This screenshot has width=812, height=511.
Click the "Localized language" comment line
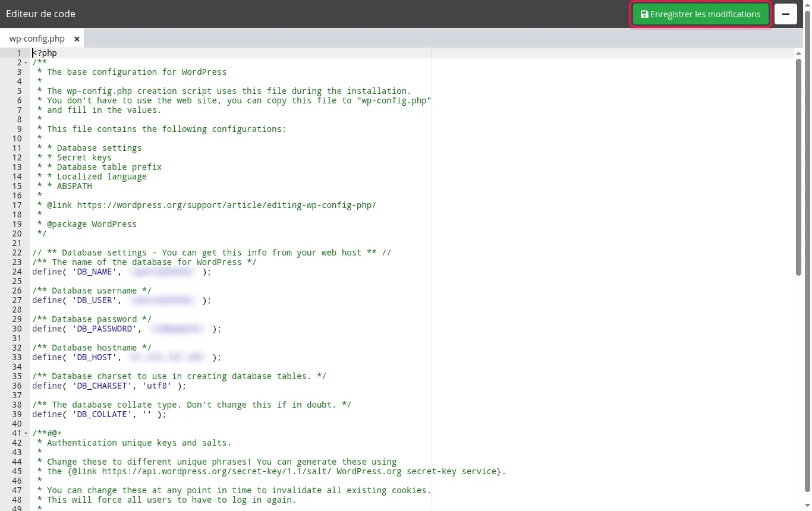tap(102, 176)
